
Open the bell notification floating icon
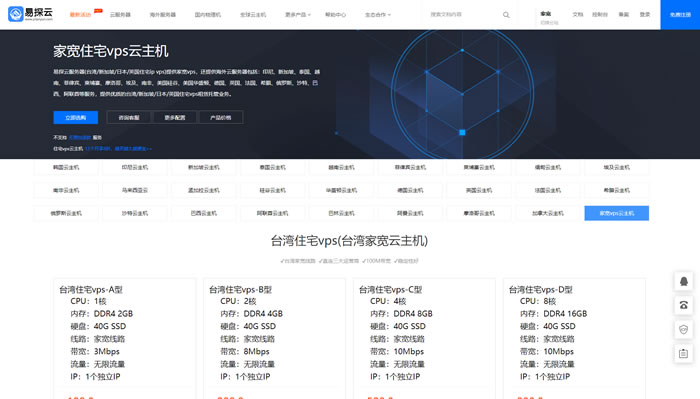tap(683, 281)
